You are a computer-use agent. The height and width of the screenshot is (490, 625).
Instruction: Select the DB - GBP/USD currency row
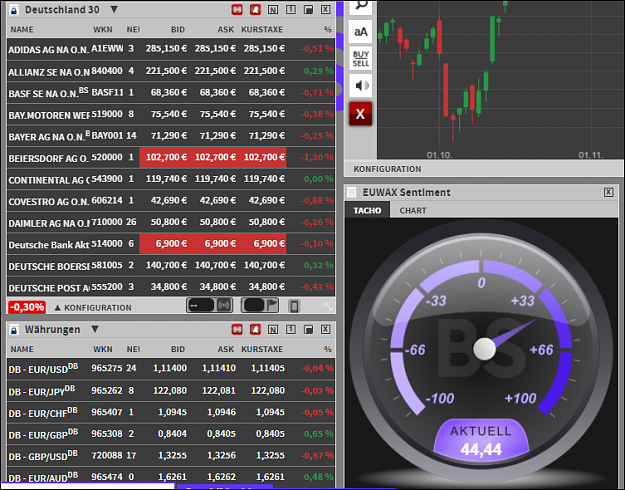point(171,456)
